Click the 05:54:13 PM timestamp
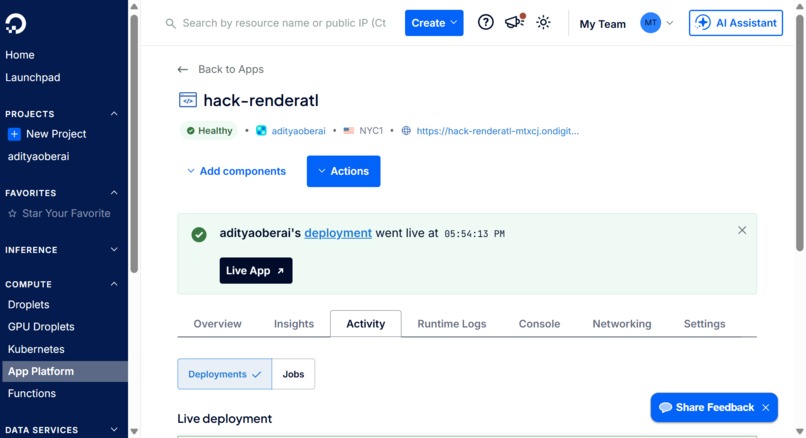Image resolution: width=806 pixels, height=438 pixels. (474, 234)
